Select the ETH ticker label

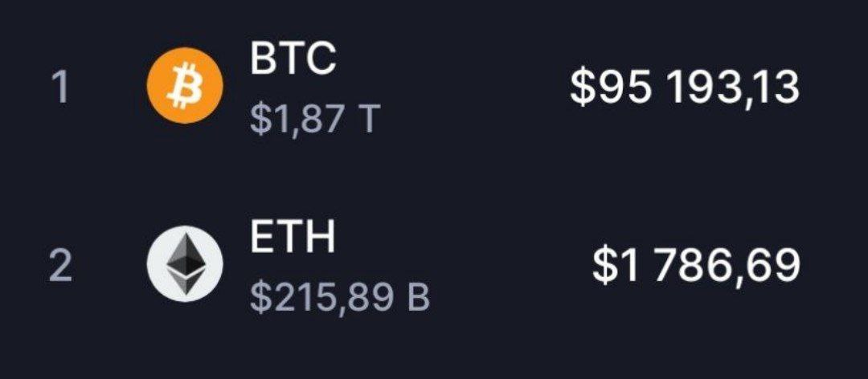click(293, 237)
